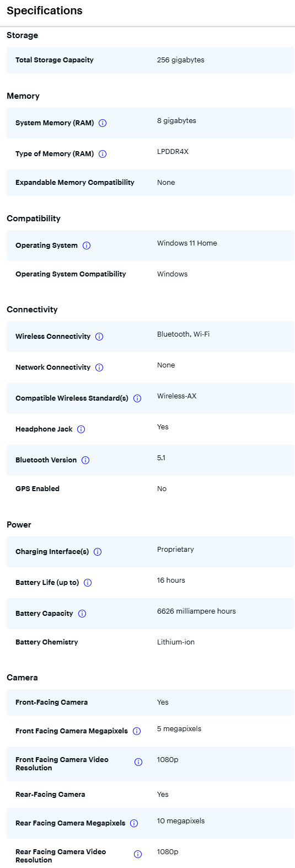
Task: Click the 6626 milliampere hours value
Action: click(x=196, y=611)
